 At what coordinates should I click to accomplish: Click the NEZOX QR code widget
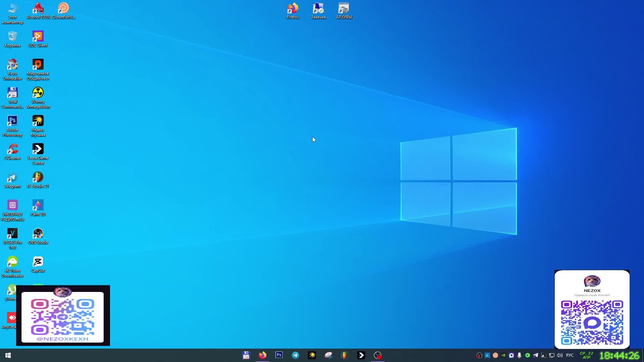(x=592, y=309)
